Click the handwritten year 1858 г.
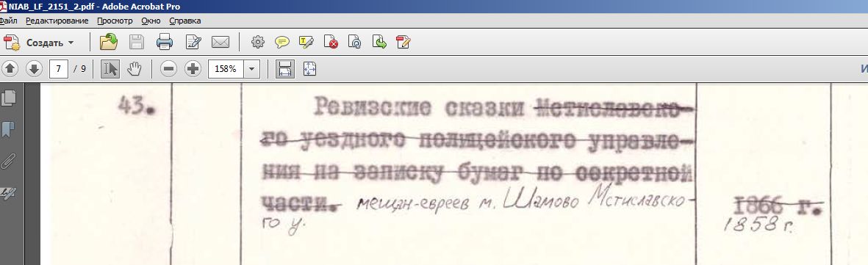Image resolution: width=868 pixels, height=265 pixels. coord(759,225)
